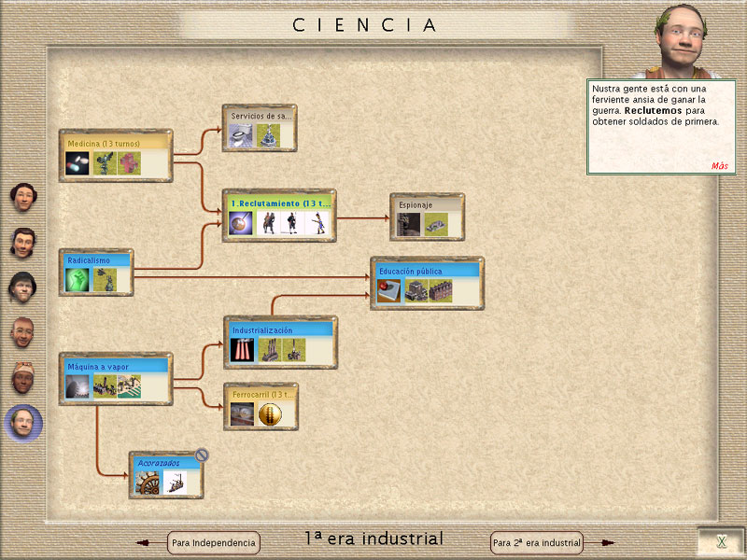Click the gear icon in Máquina a vapor
Screen dimensions: 747x560
pos(78,385)
